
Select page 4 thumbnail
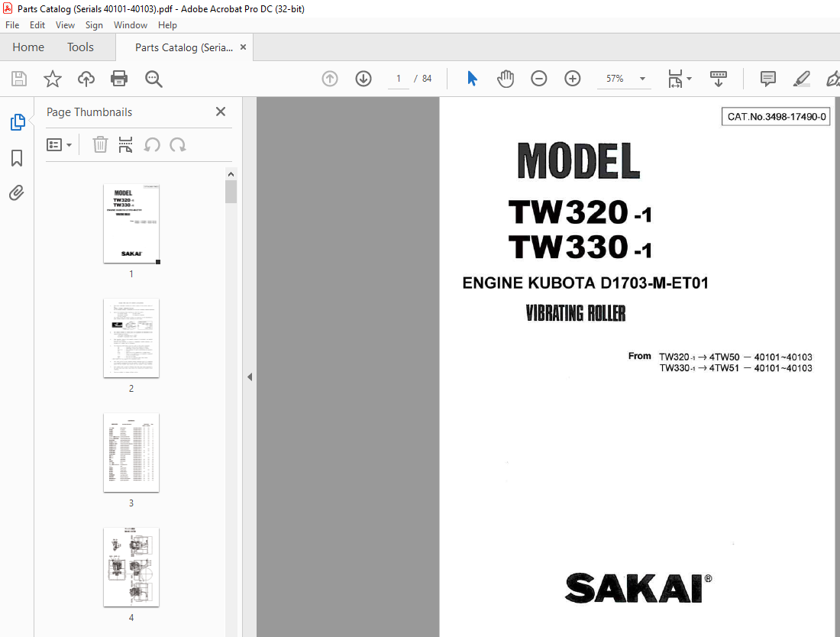[x=131, y=567]
